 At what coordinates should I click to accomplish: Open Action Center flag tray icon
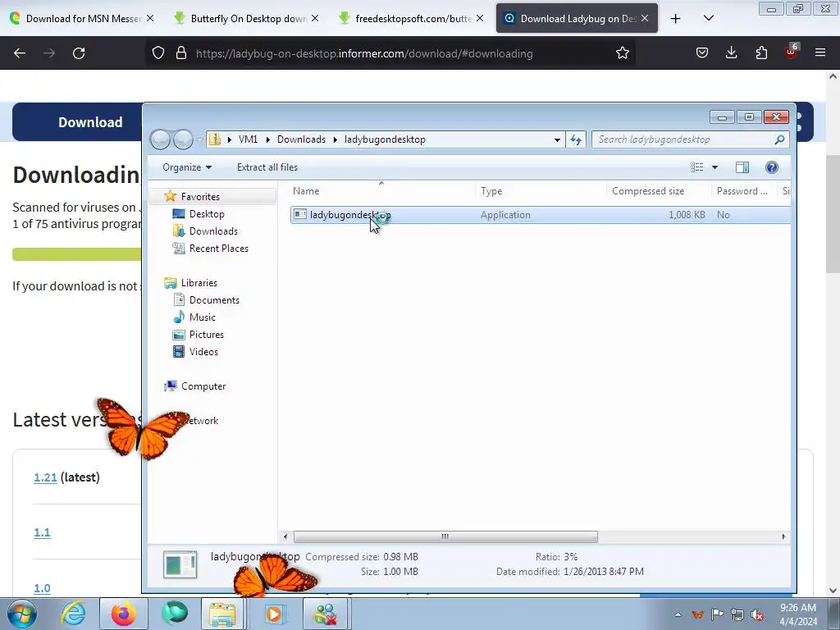pos(717,614)
